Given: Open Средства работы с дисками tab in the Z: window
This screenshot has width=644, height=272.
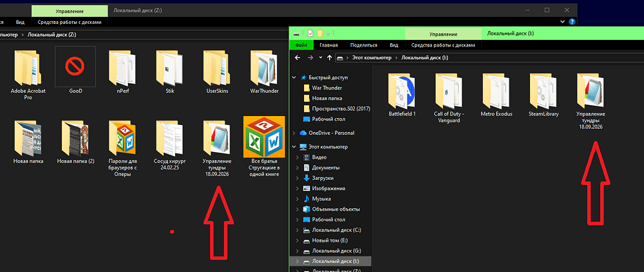Looking at the screenshot, I should coord(70,22).
